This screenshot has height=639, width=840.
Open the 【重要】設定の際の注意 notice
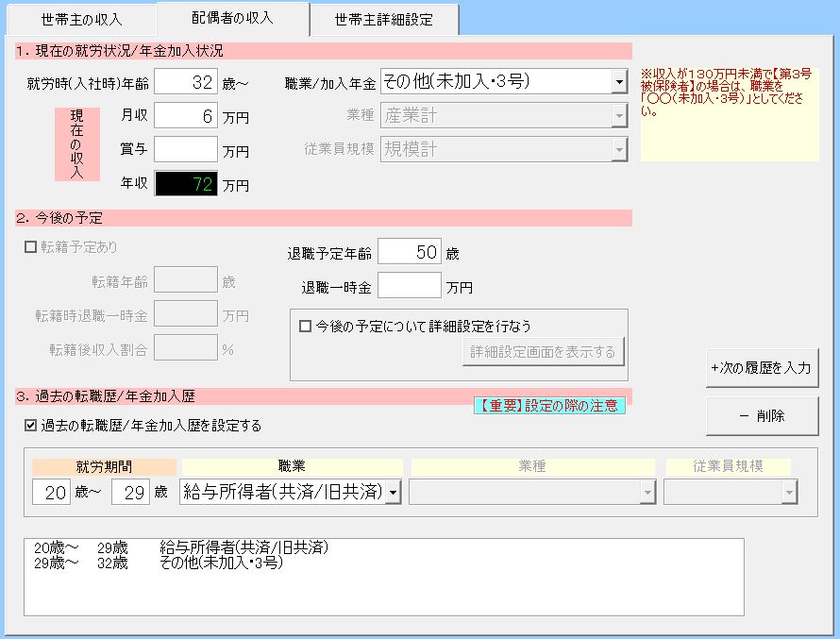548,406
